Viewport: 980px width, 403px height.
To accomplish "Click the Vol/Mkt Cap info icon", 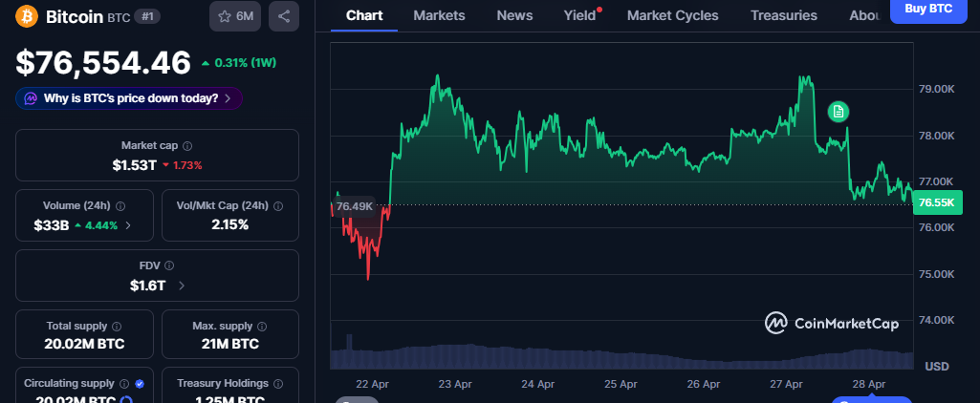I will (278, 205).
